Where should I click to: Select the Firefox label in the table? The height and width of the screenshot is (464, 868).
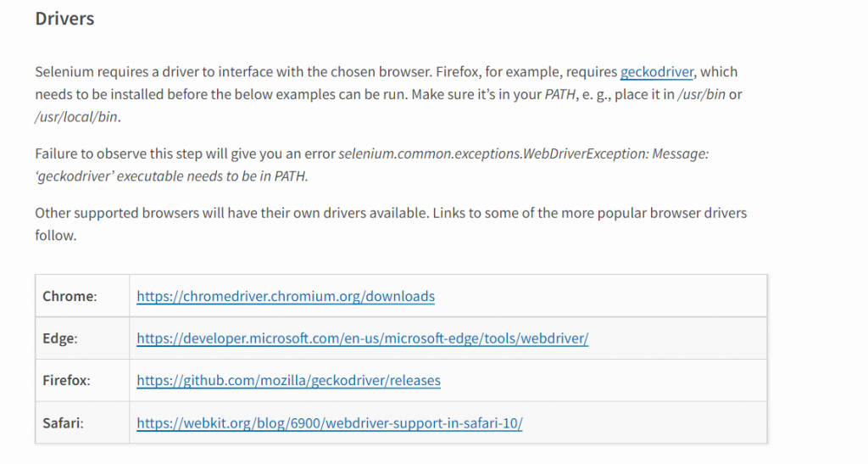pos(66,380)
